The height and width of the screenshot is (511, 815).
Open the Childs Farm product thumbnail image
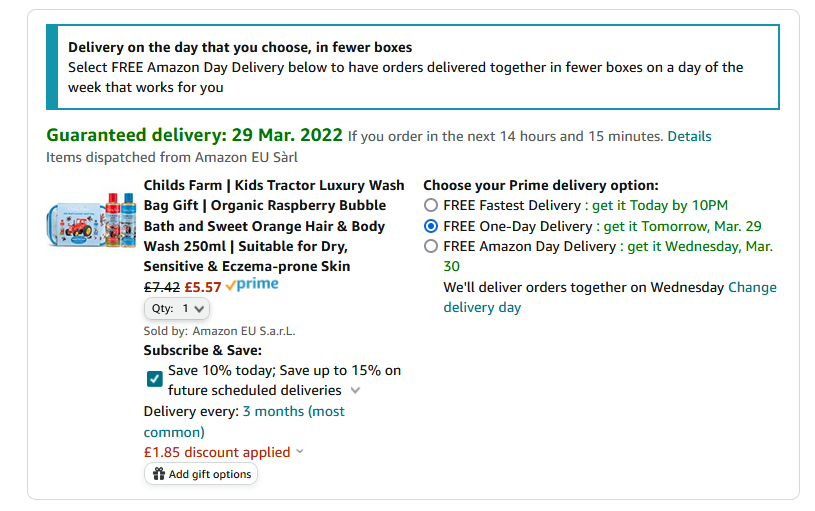tap(91, 220)
